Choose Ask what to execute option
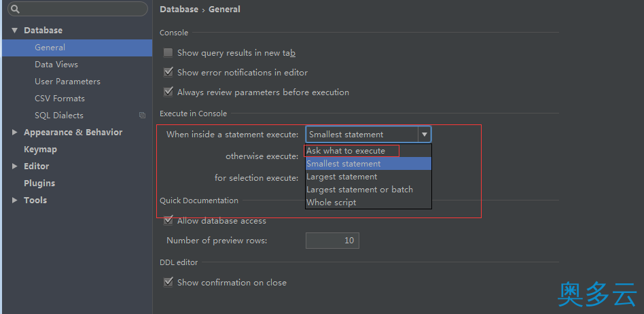644x314 pixels. coord(368,151)
